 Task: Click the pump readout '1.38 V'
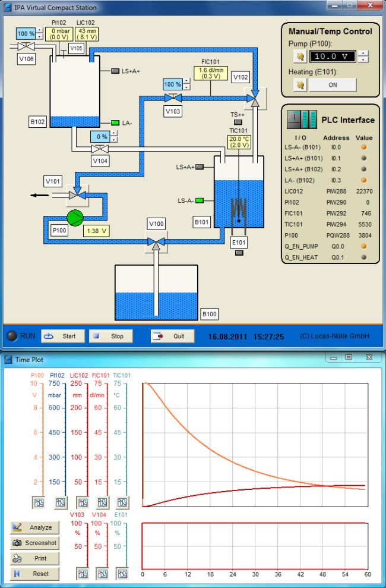point(96,231)
